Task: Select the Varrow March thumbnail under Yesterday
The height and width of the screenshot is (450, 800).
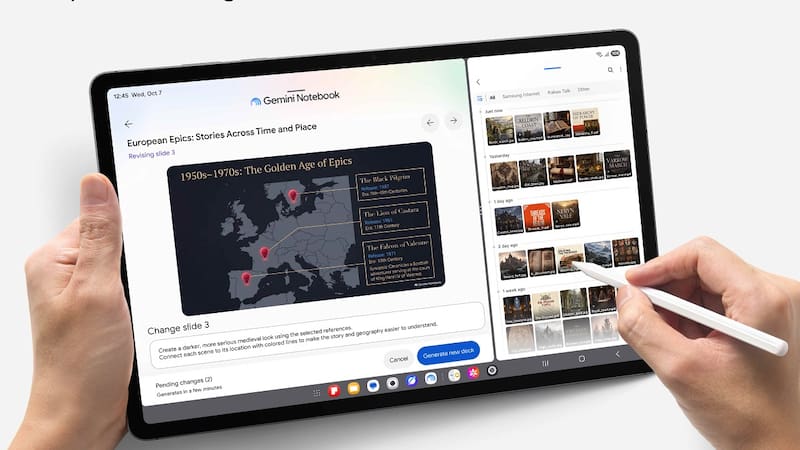Action: point(617,164)
